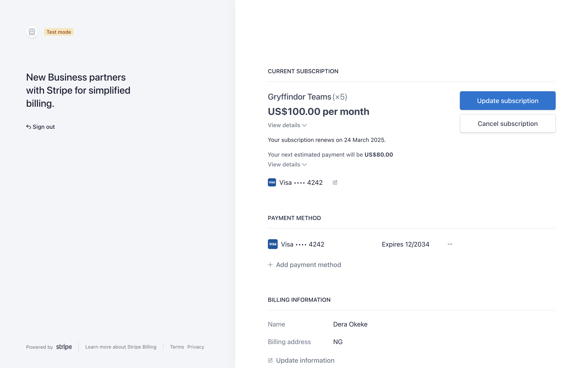Click Visa logo in Payment Method section
This screenshot has height=368, width=588.
(x=273, y=244)
